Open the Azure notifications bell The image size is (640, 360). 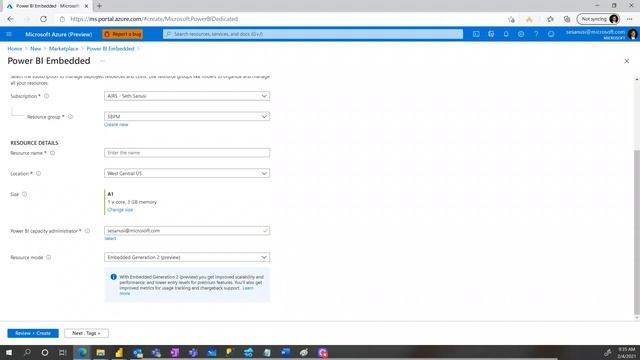coord(506,34)
